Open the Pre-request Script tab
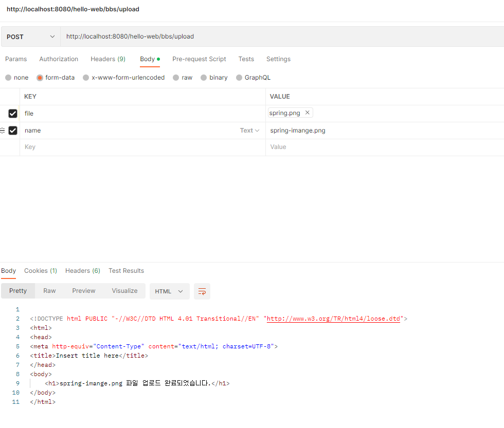Viewport: 504px width, 428px height. (x=199, y=59)
